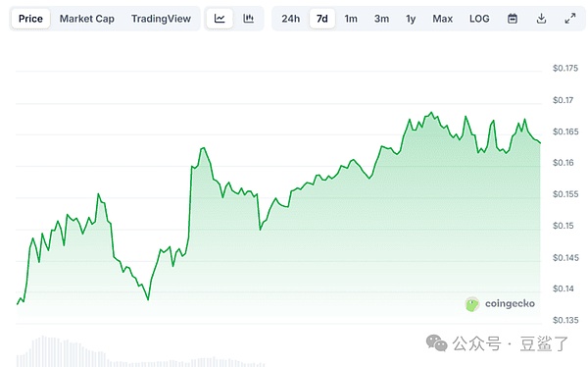Switch to line chart view icon
The height and width of the screenshot is (367, 588).
coord(220,19)
